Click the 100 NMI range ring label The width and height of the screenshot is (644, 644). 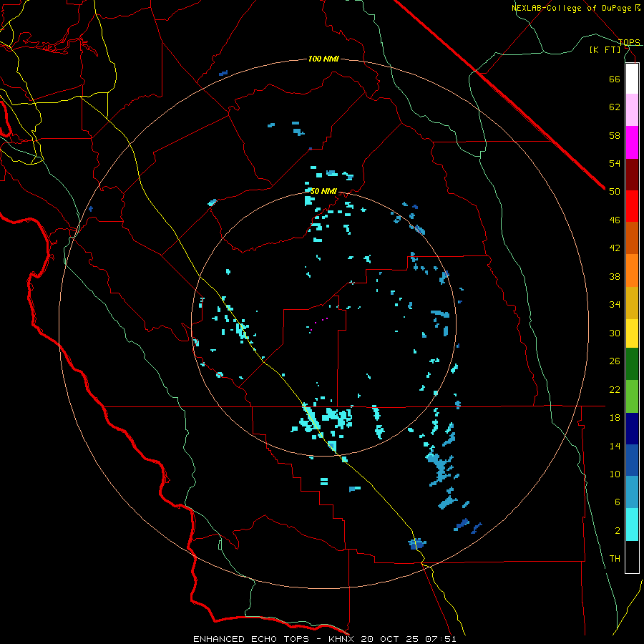pos(323,59)
